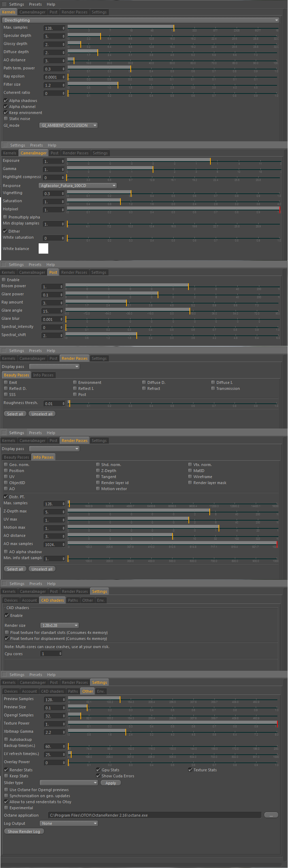Toggle the Dither checkbox

pyautogui.click(x=5, y=231)
